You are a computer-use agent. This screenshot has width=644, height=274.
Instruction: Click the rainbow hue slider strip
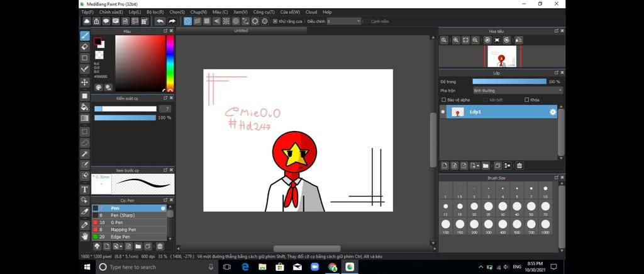[x=170, y=64]
